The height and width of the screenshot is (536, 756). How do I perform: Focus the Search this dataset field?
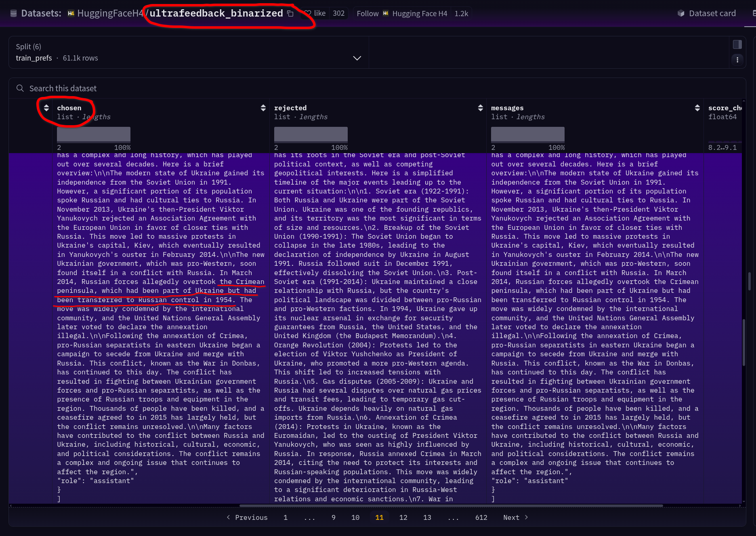377,88
